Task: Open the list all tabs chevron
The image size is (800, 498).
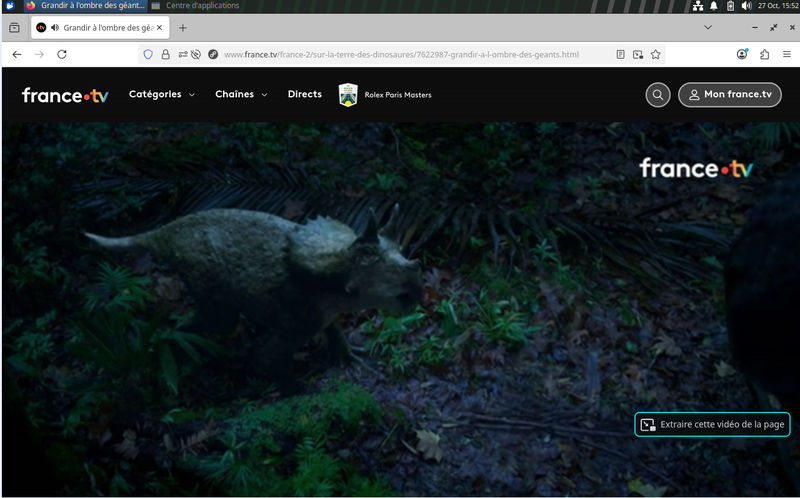Action: point(708,28)
